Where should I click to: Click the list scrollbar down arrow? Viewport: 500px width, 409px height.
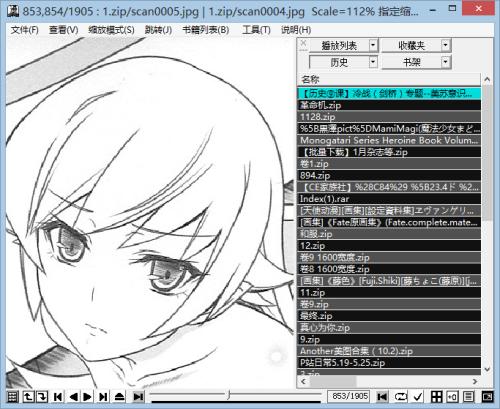[x=487, y=369]
